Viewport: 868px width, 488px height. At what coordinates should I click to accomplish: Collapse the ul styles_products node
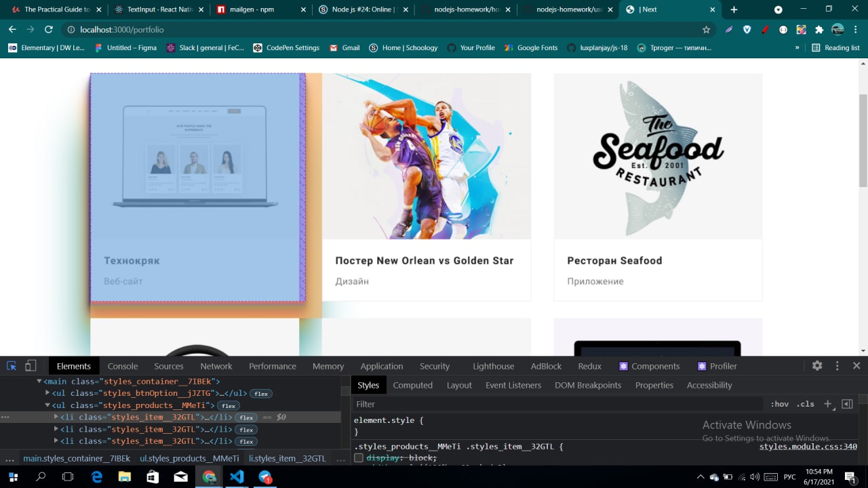[x=47, y=405]
